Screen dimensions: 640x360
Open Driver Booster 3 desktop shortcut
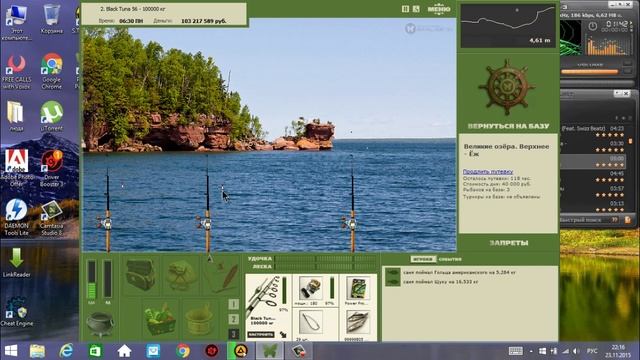(51, 168)
